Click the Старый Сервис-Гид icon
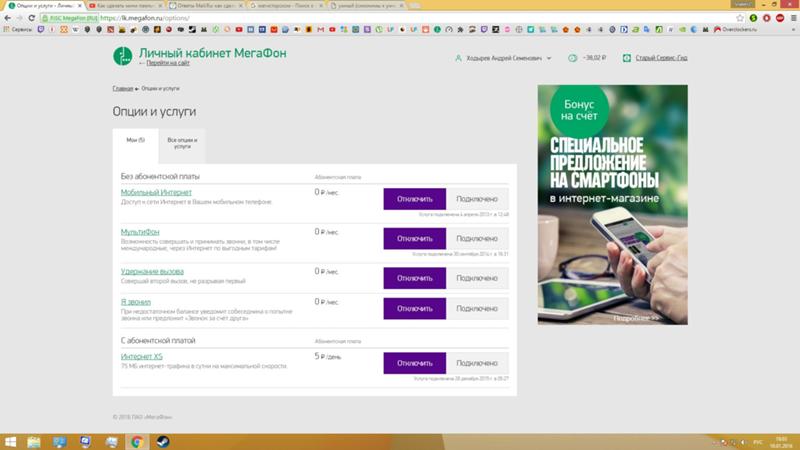Screen dimensions: 800x450 point(627,58)
